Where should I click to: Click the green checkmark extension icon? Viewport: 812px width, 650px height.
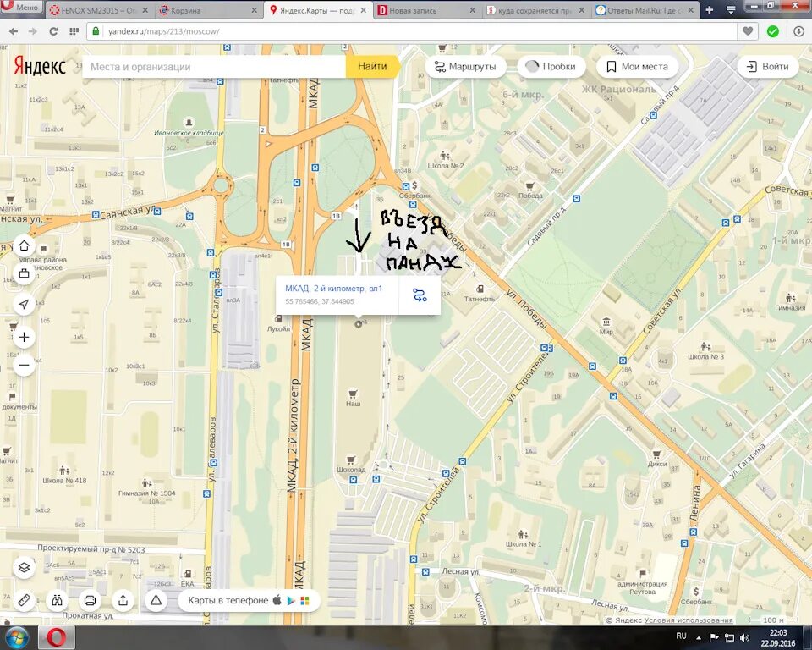pos(772,31)
